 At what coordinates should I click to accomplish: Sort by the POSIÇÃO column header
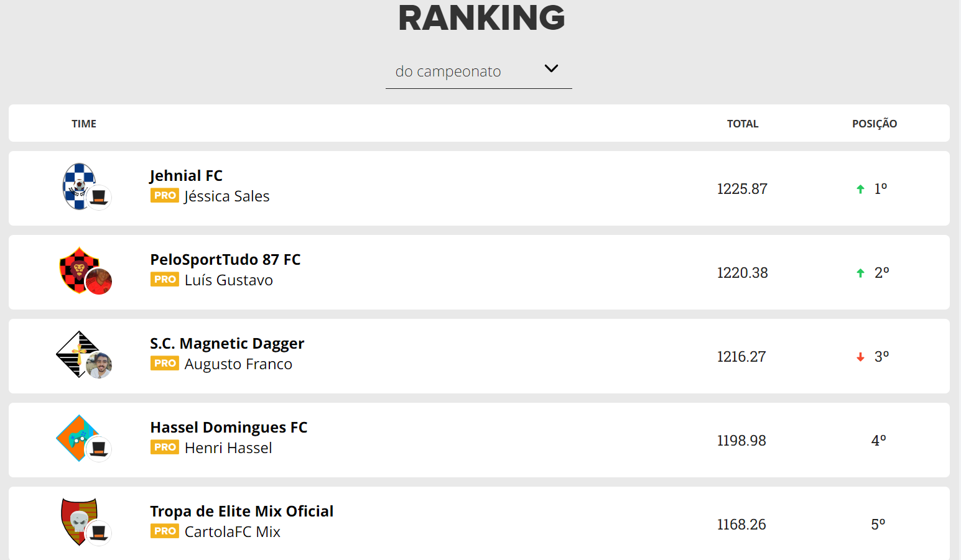875,124
